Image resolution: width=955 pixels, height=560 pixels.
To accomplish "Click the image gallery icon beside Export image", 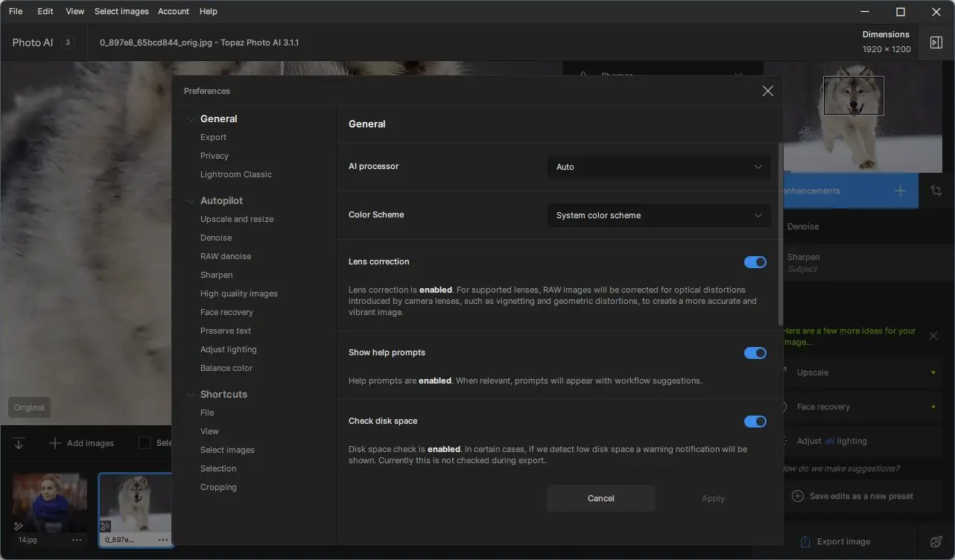I will coord(936,541).
